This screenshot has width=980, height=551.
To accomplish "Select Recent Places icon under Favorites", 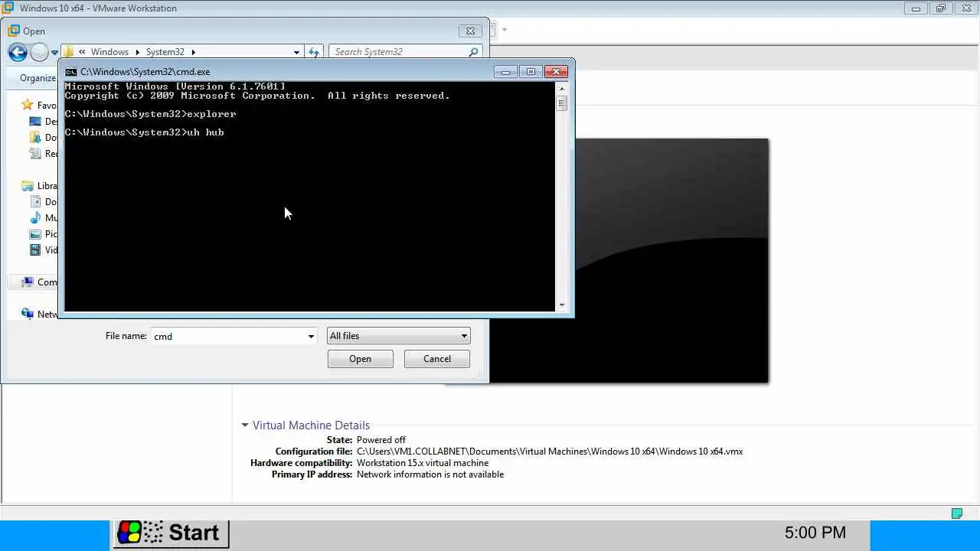I will tap(35, 154).
